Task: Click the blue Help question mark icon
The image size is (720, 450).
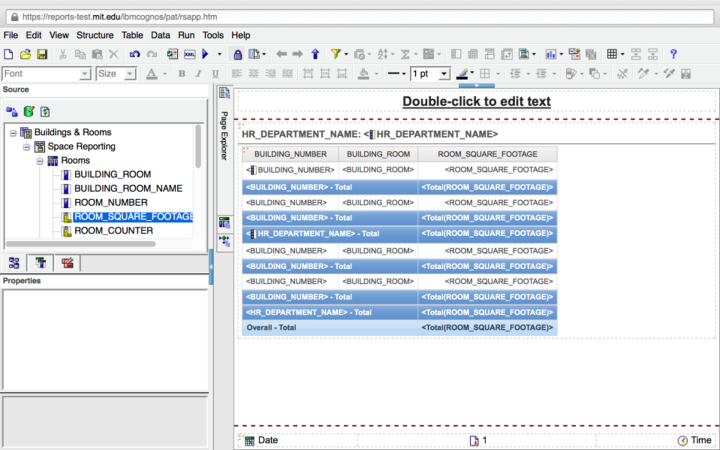Action: [674, 54]
